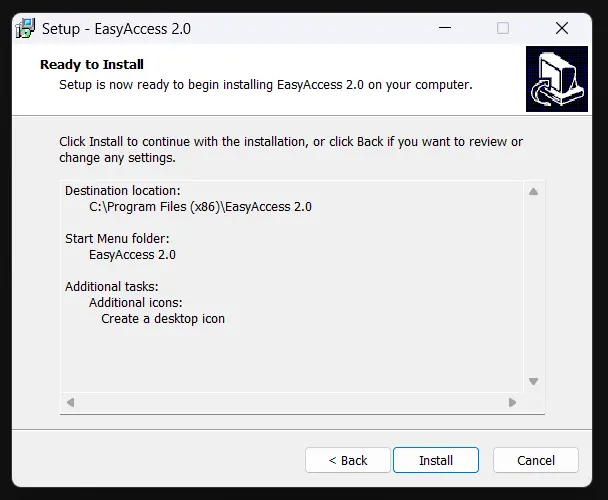Minimize the Setup window

(445, 28)
